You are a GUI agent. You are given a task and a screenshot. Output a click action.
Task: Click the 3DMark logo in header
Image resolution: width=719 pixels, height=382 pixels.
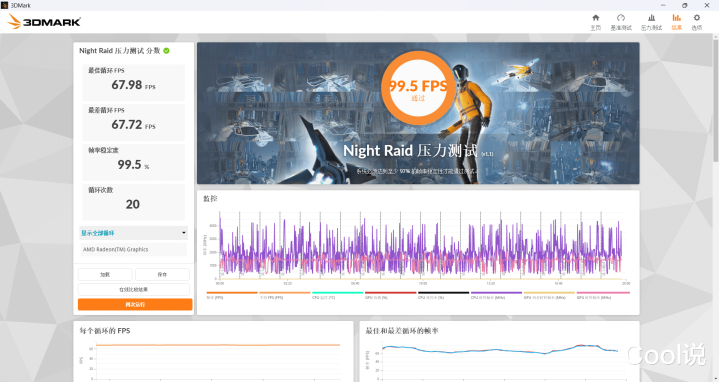[x=44, y=22]
